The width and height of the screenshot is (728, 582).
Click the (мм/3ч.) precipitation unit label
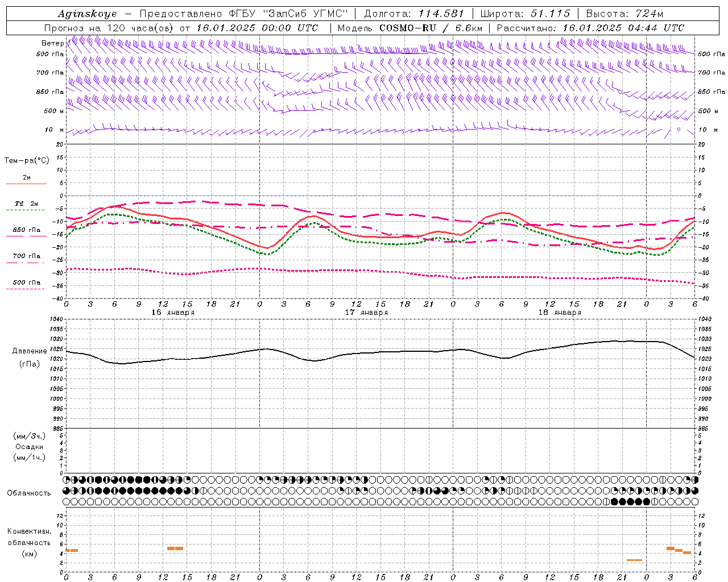click(x=30, y=436)
